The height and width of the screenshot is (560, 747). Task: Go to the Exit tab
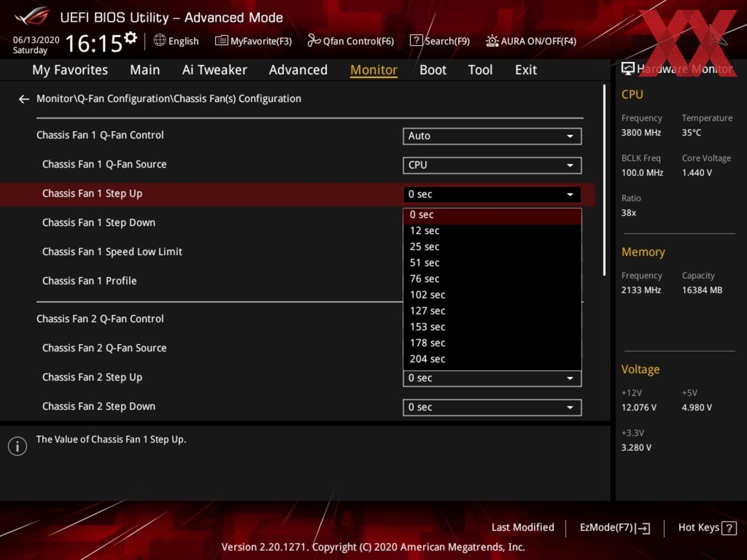tap(526, 70)
